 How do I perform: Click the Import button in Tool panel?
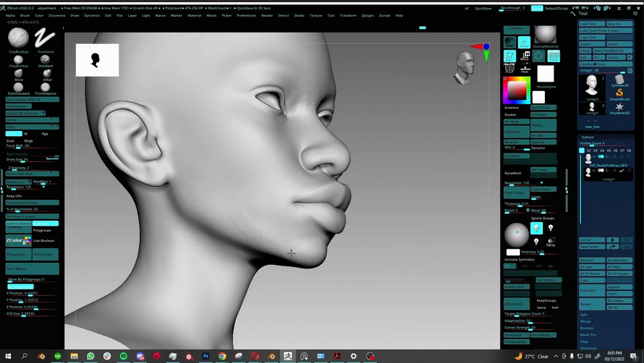click(x=592, y=44)
